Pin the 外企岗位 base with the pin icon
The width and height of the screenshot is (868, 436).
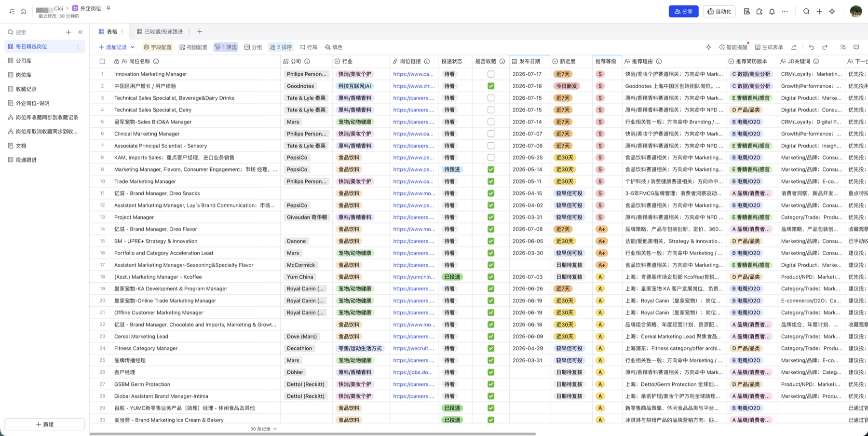108,8
